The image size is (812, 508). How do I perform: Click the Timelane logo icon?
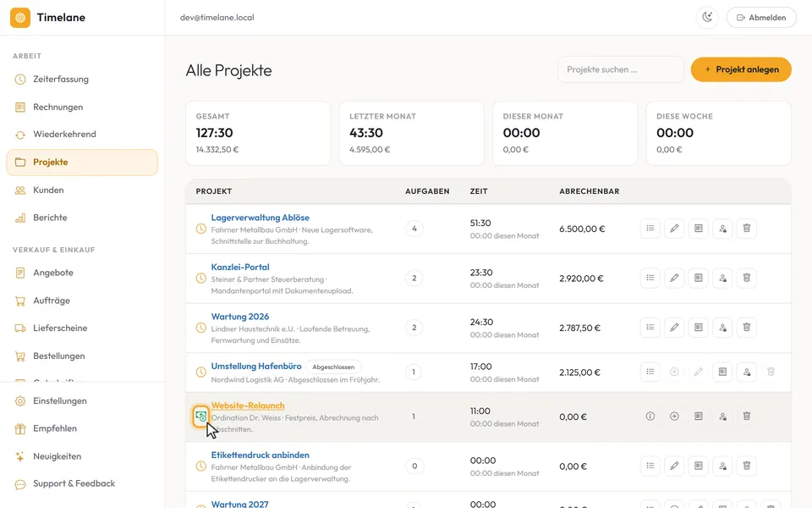pos(20,18)
